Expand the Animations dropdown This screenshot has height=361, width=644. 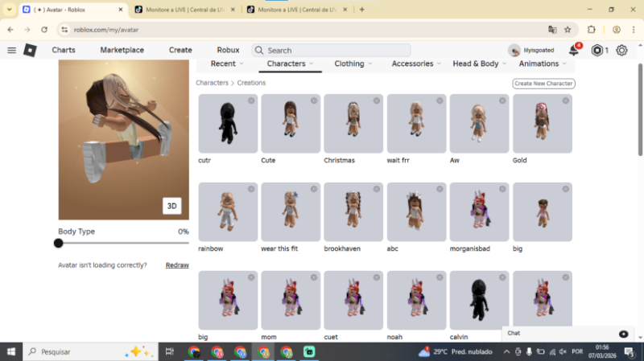click(x=543, y=64)
